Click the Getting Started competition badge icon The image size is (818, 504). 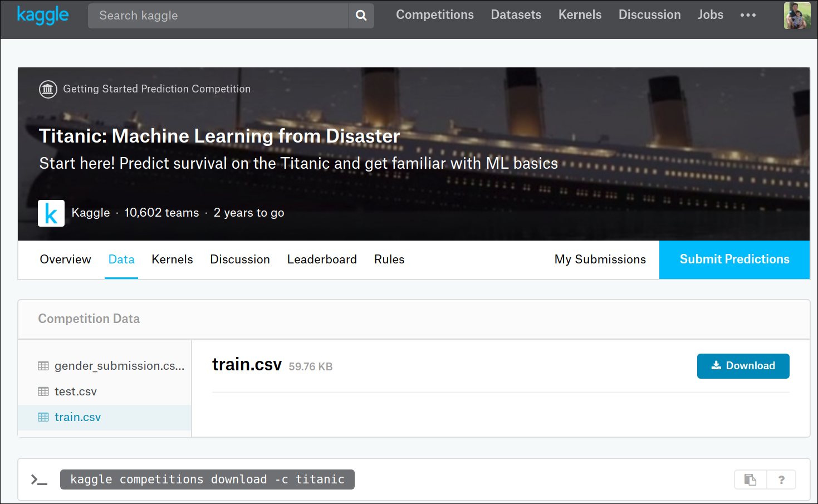tap(48, 89)
